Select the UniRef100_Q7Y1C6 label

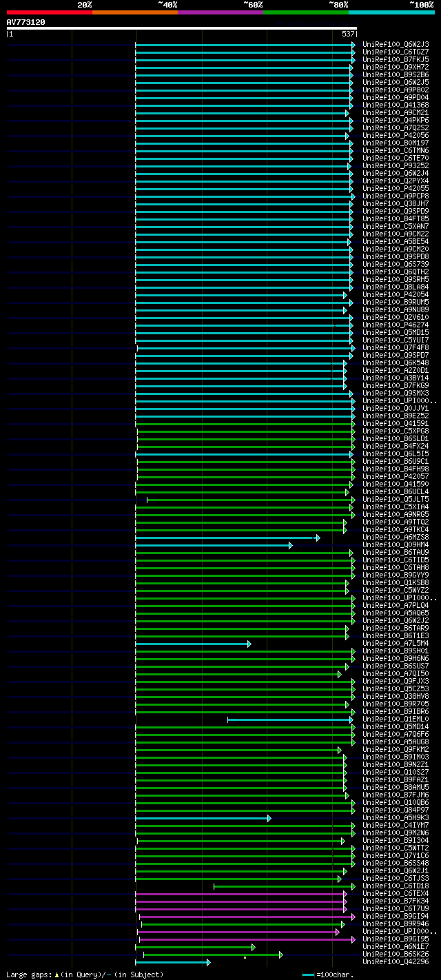396,855
